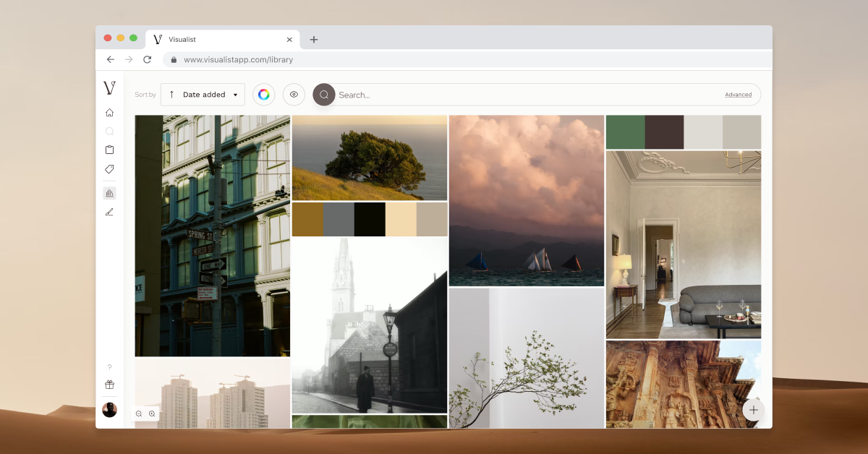Viewport: 868px width, 454px height.
Task: Open a new browser tab
Action: coord(313,40)
